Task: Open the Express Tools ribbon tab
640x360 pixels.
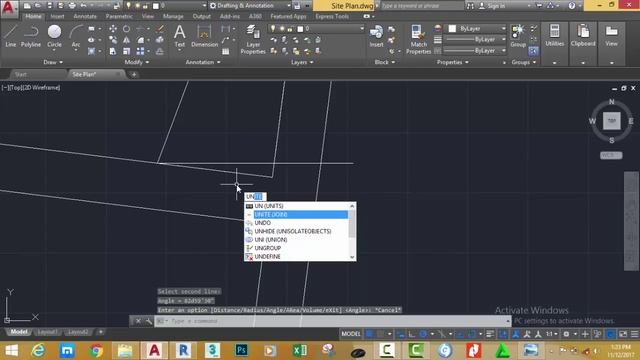Action: (x=332, y=16)
